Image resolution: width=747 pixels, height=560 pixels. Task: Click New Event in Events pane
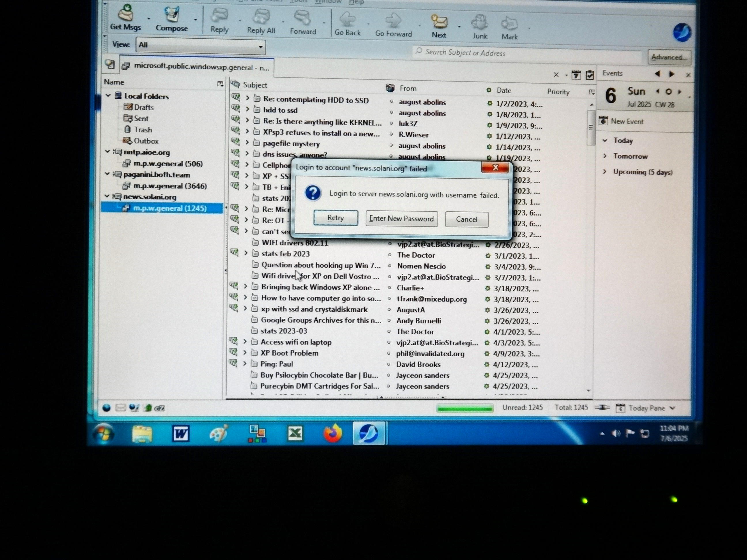coord(621,121)
